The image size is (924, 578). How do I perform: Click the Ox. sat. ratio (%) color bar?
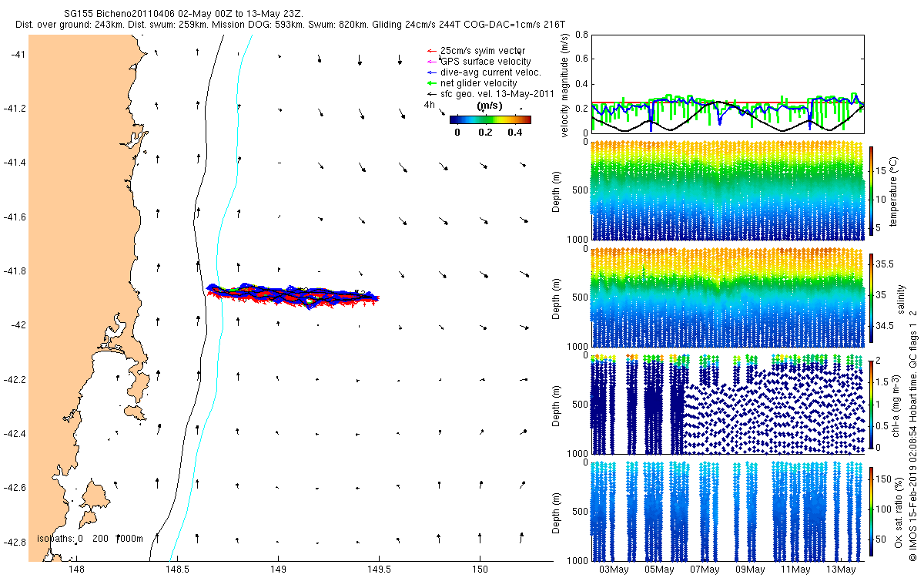(872, 511)
